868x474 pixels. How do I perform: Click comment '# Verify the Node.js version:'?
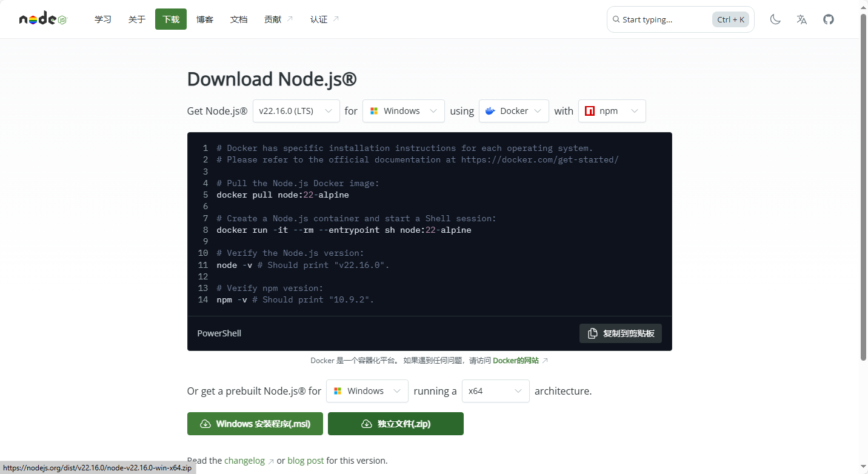click(x=290, y=253)
